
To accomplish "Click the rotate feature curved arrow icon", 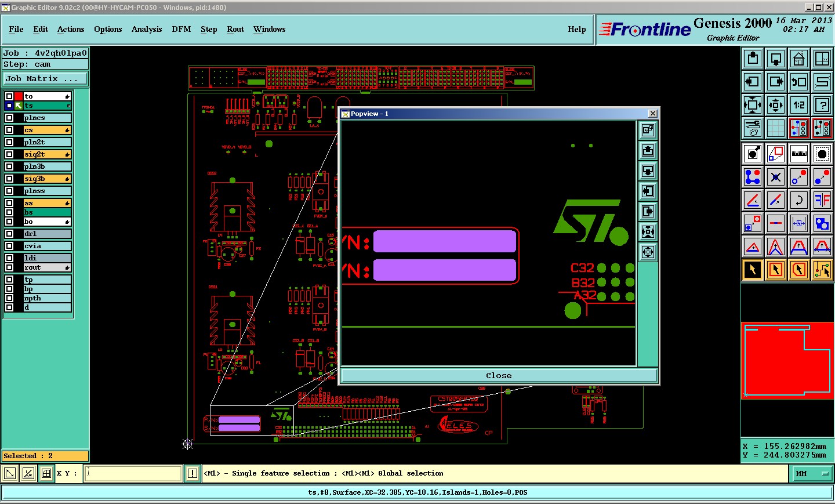I will click(799, 200).
